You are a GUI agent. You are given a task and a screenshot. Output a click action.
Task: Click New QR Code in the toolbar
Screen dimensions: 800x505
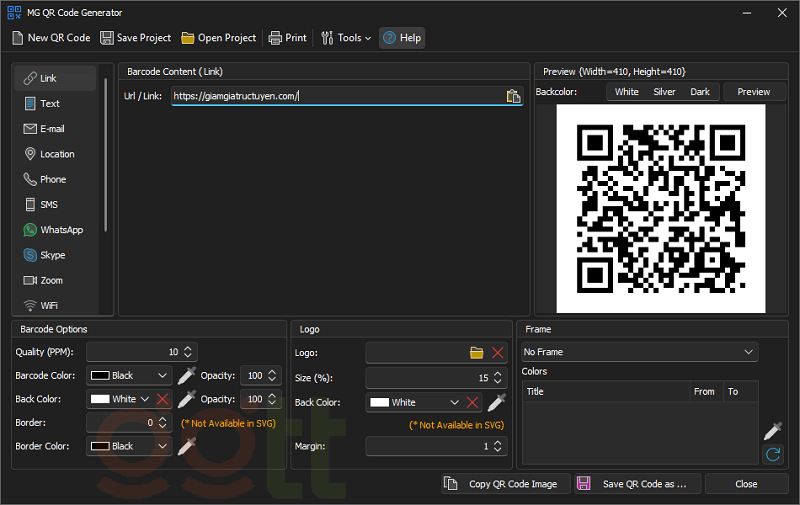51,38
